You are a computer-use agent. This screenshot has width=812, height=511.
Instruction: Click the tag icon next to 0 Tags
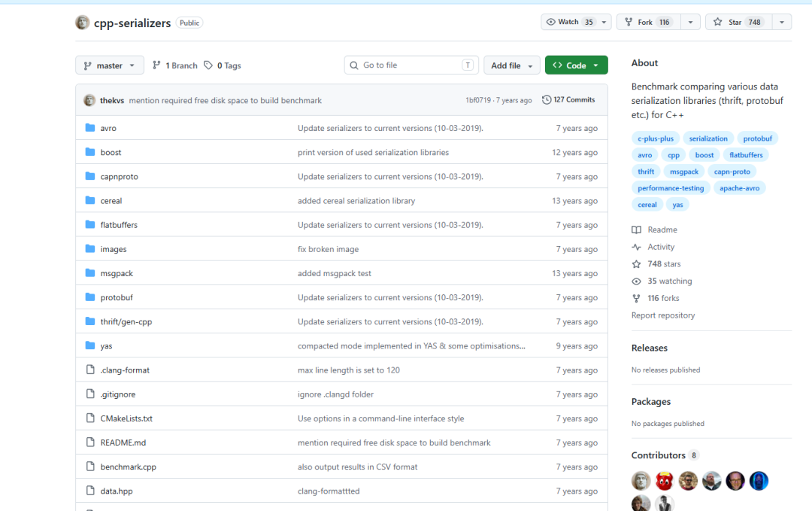click(208, 65)
